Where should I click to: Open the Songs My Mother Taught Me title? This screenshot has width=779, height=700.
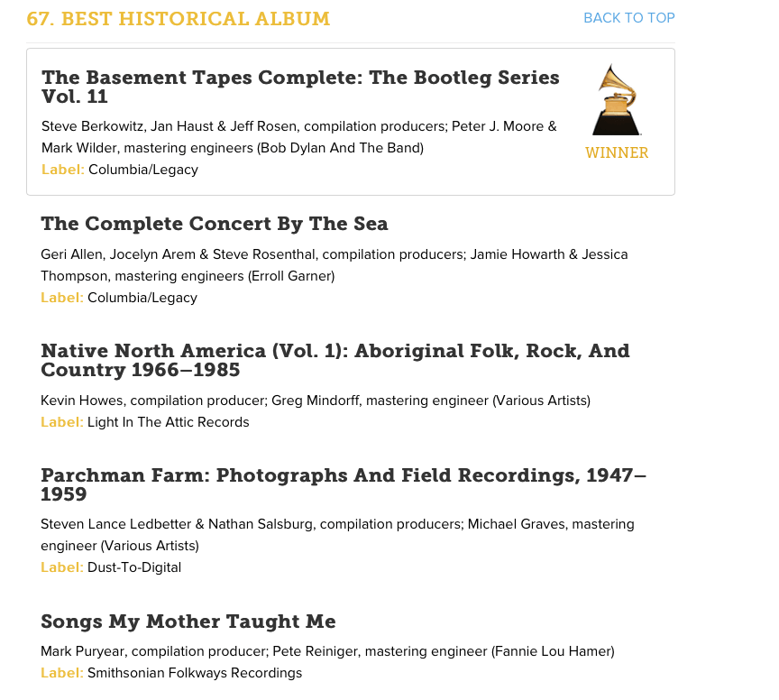pyautogui.click(x=188, y=622)
